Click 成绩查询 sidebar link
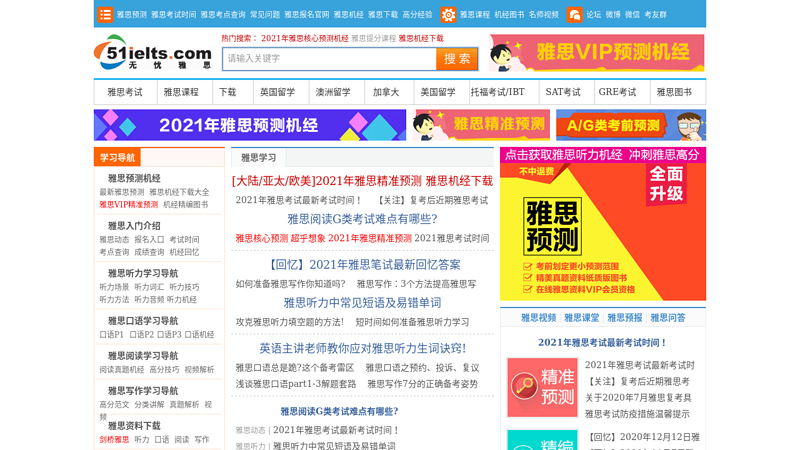Screen dimensions: 800x450 (149, 252)
